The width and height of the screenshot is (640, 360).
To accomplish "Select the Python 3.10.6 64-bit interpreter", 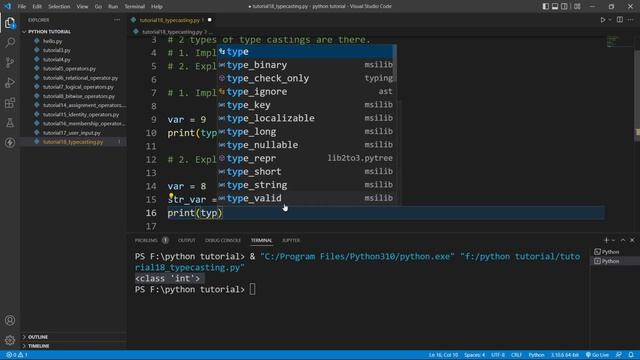I will click(x=565, y=355).
